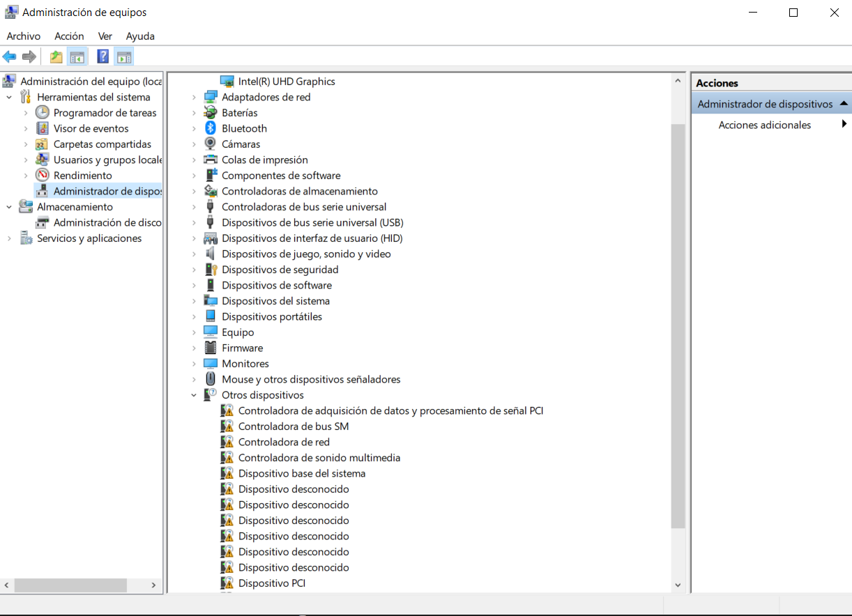852x616 pixels.
Task: Open the Acción menu
Action: (69, 36)
